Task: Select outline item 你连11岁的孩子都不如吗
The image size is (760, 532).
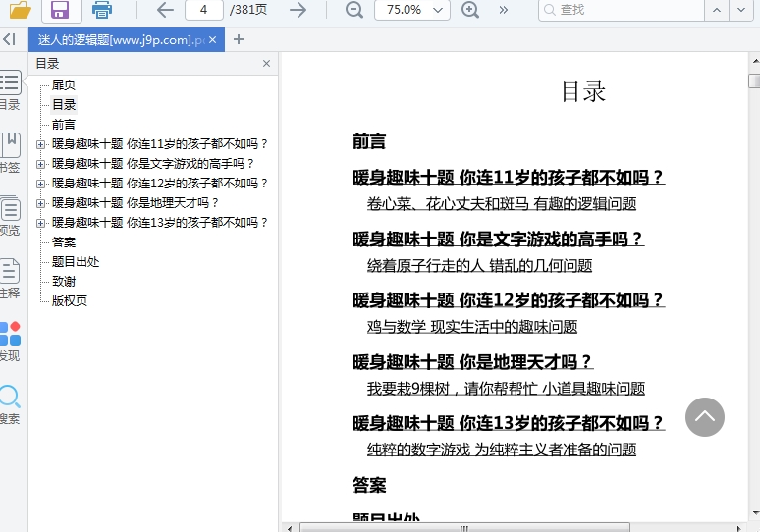Action: coord(160,144)
